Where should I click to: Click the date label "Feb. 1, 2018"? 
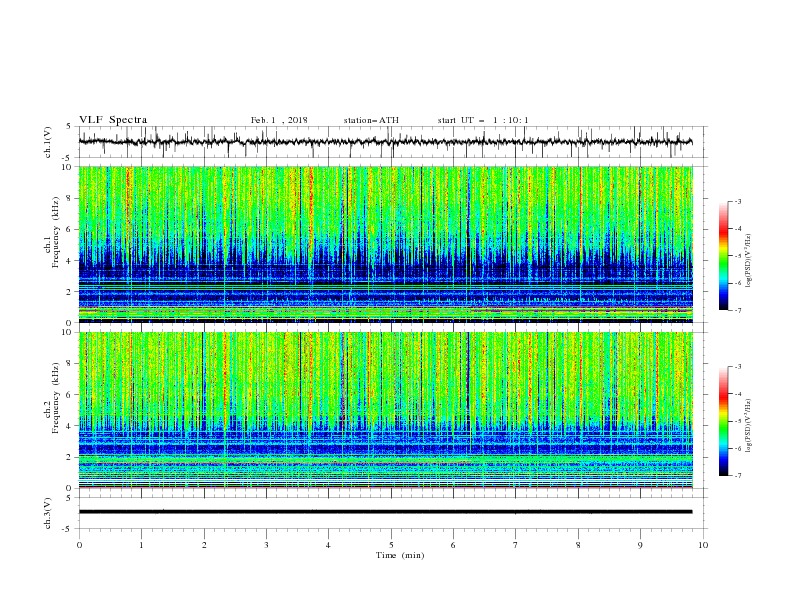click(x=279, y=120)
